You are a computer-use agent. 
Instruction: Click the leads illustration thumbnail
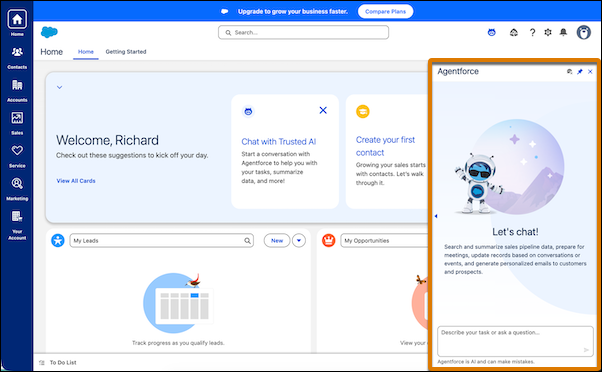tap(178, 303)
